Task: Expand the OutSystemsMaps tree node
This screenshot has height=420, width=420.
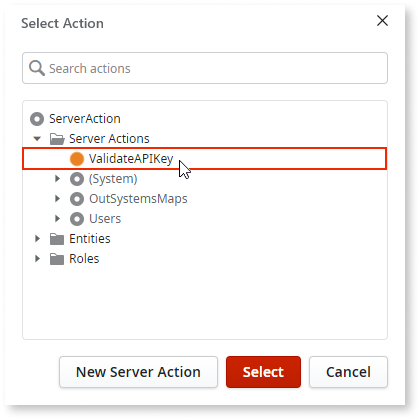Action: pos(57,199)
